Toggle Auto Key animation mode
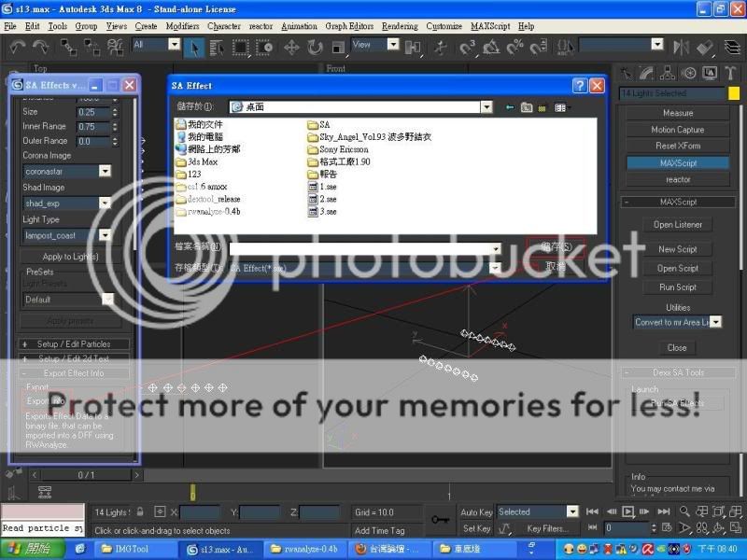 click(x=476, y=512)
